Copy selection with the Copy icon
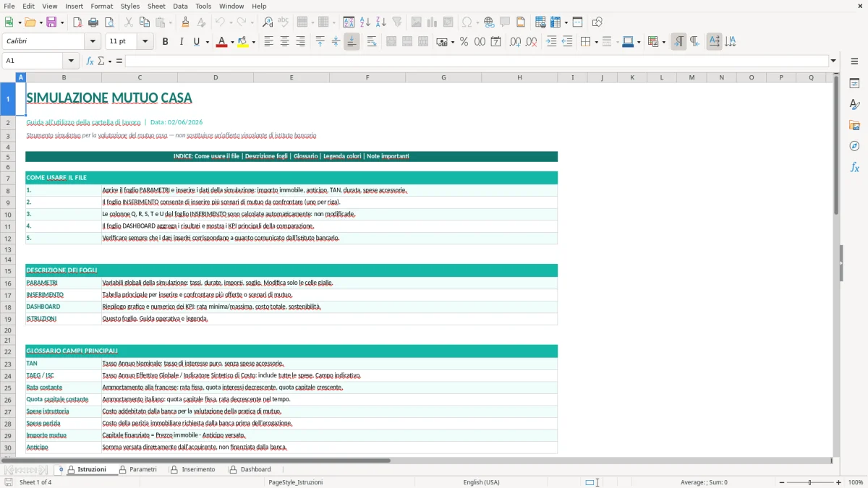Screen dimensions: 868x488 pyautogui.click(x=145, y=22)
